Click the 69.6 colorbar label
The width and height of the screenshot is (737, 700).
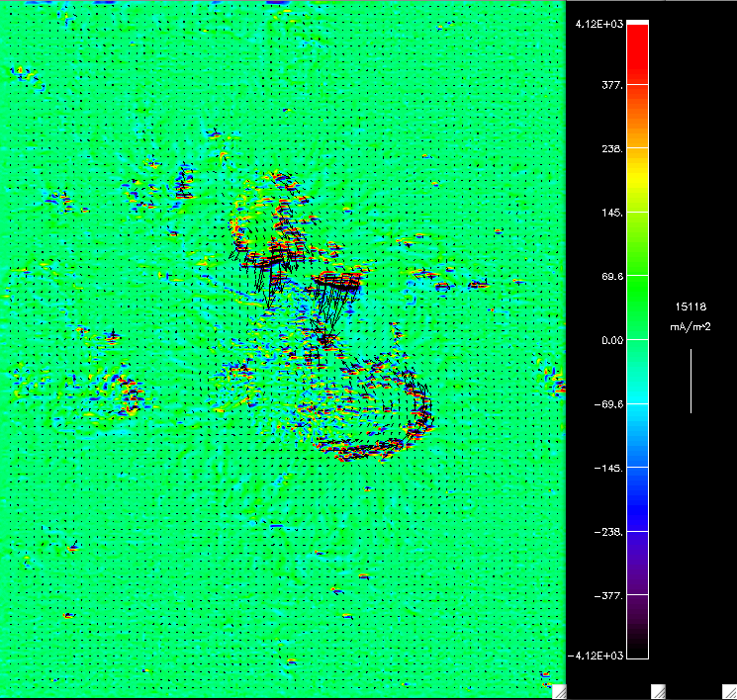(612, 276)
